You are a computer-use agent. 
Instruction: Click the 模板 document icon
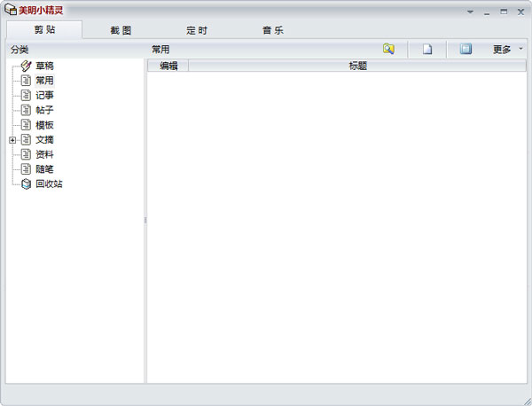pos(26,125)
